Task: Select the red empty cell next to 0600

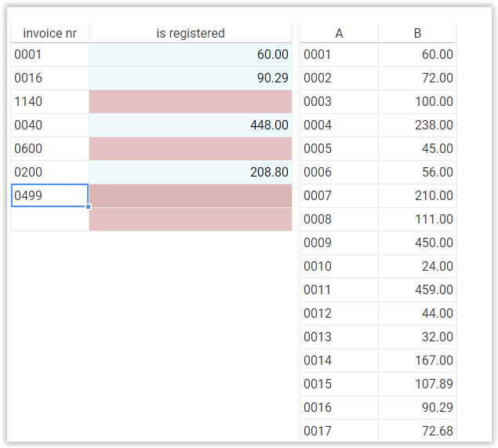Action: tap(191, 148)
